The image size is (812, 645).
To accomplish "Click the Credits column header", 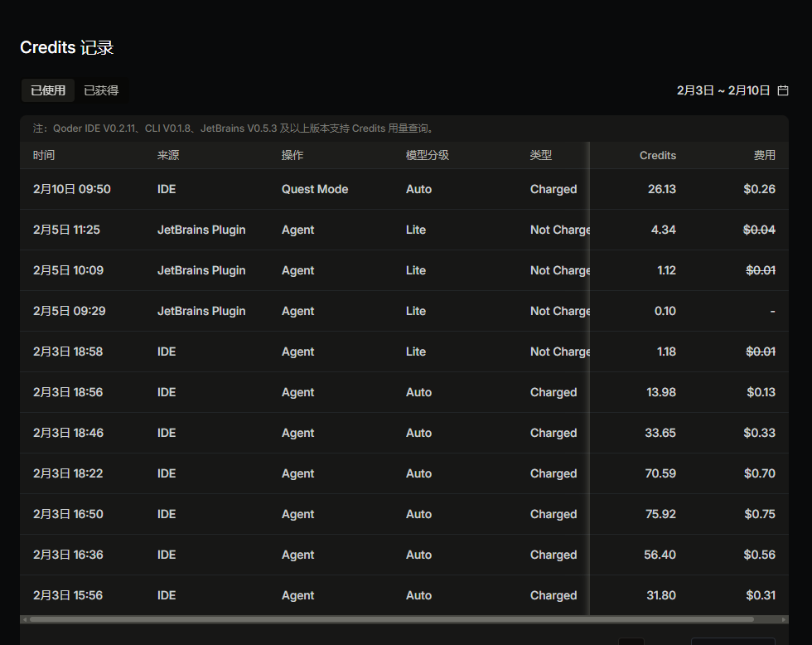I will click(658, 155).
